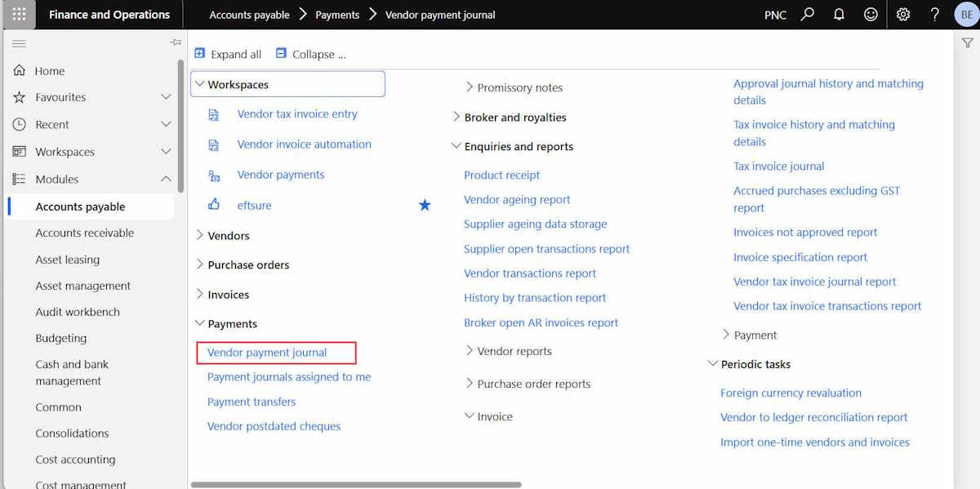This screenshot has height=489, width=980.
Task: Click the Recent clock icon
Action: [20, 124]
